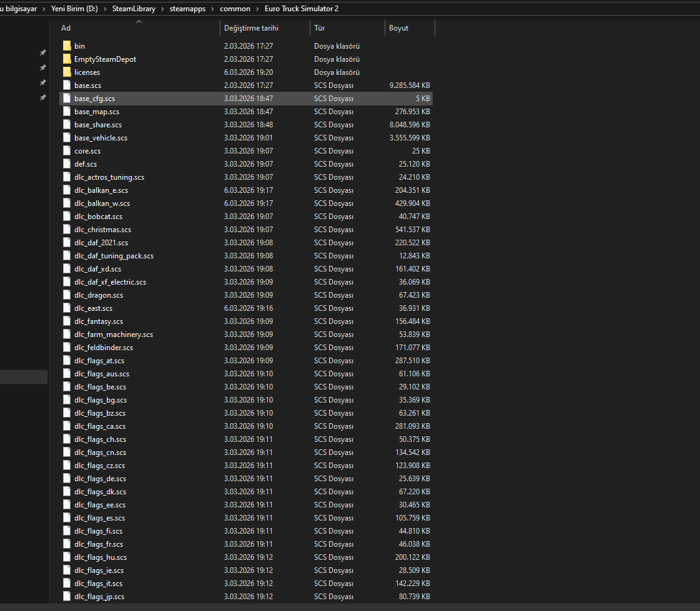Click Euro Truck Simulator 2 breadcrumb
700x611 pixels.
(302, 9)
